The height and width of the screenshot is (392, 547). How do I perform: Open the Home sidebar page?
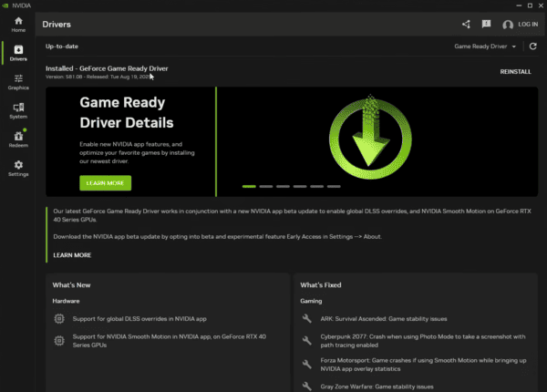coord(18,25)
